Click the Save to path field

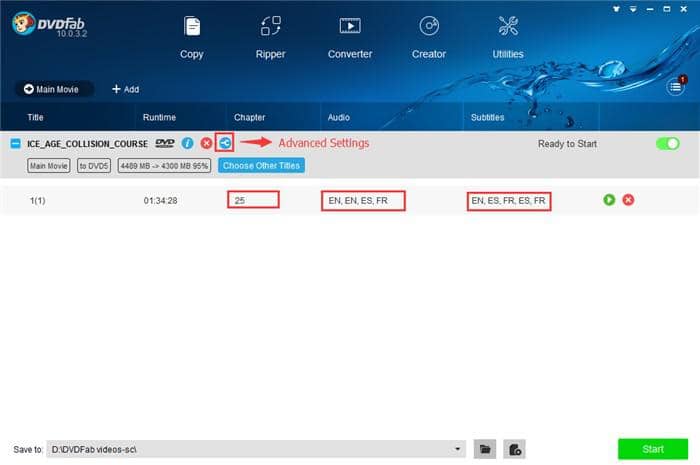(x=256, y=449)
